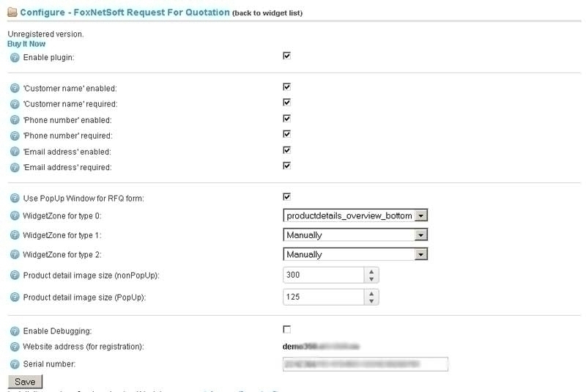
Task: Click help icon next to 'Customer name' enabled
Action: tap(15, 88)
